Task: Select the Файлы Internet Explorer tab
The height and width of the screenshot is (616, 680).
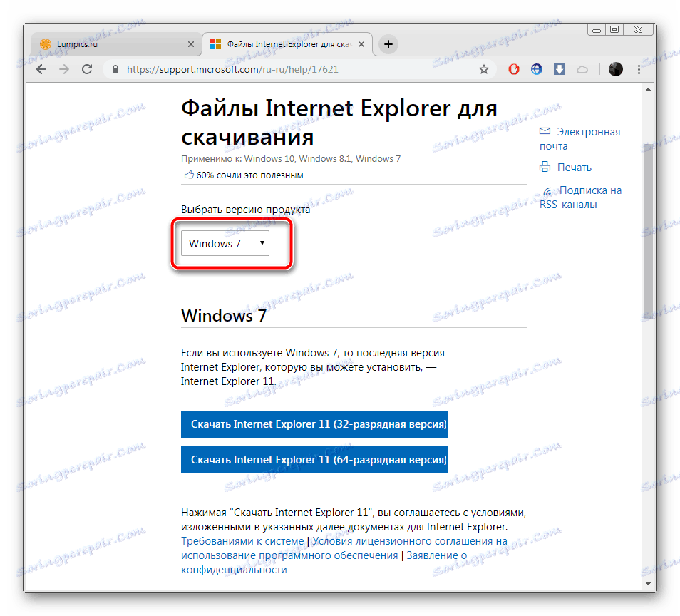Action: click(x=287, y=44)
